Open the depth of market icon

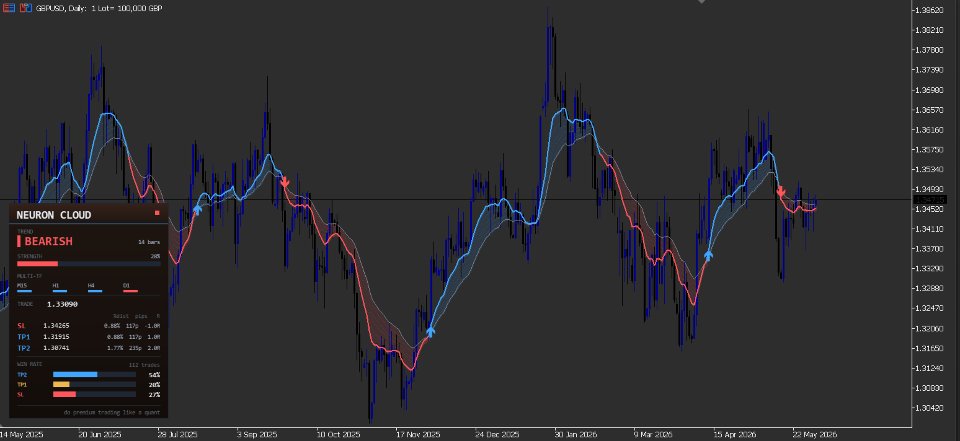(25, 8)
